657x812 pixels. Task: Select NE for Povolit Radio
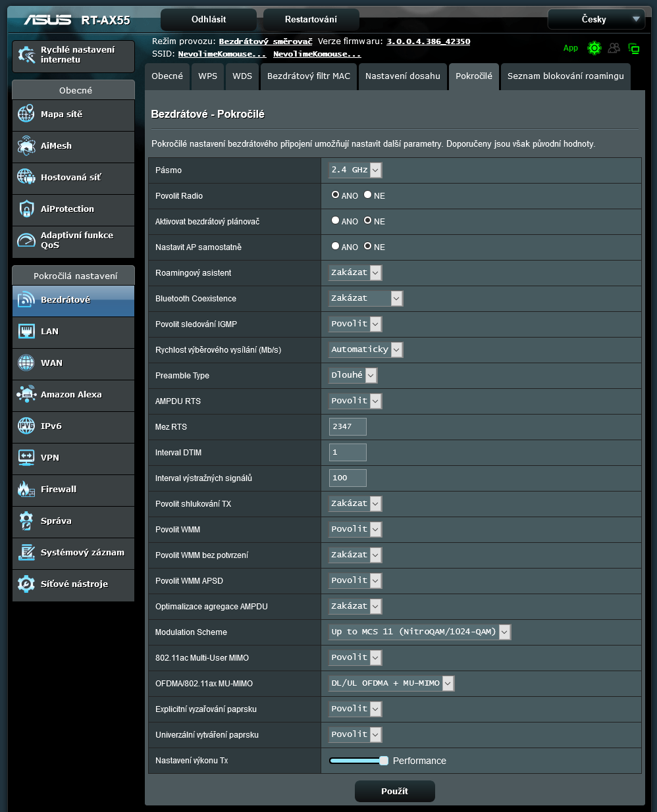368,195
